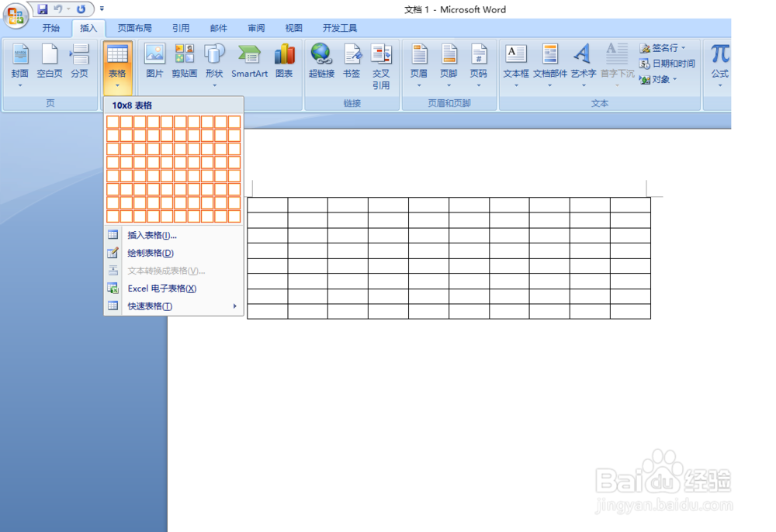776x532 pixels.
Task: Redo action in Quick Access toolbar
Action: tap(81, 9)
